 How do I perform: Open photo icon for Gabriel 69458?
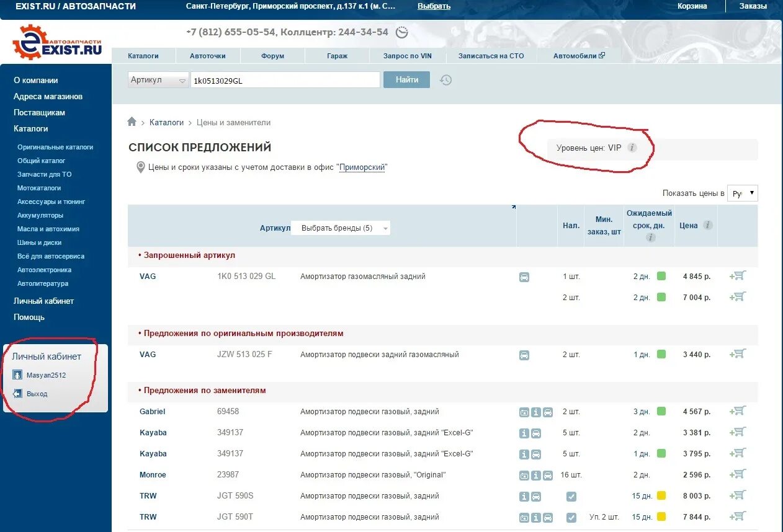524,412
